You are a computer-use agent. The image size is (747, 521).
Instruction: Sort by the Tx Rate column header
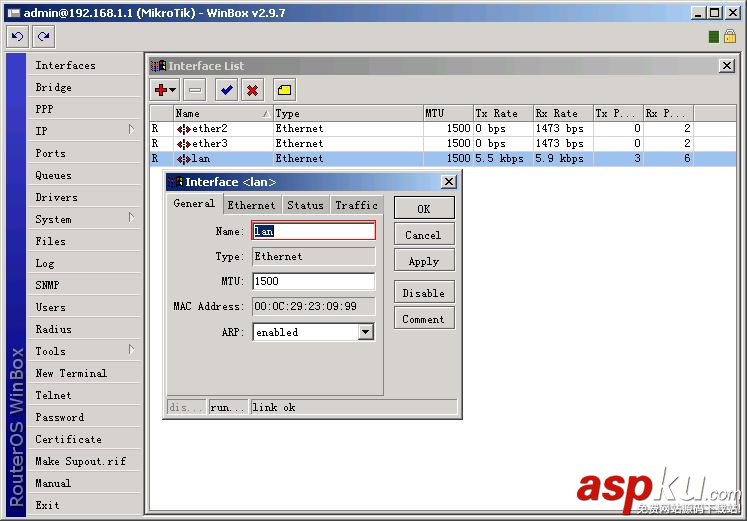(503, 113)
